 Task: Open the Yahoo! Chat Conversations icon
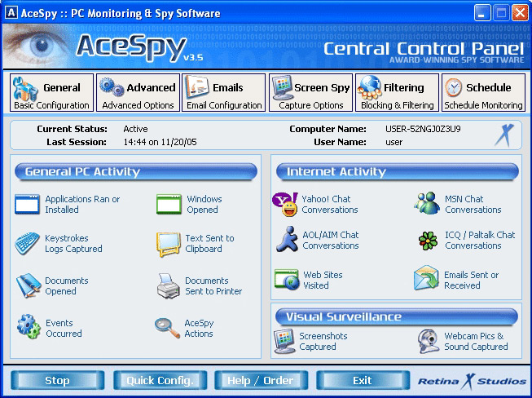click(286, 205)
